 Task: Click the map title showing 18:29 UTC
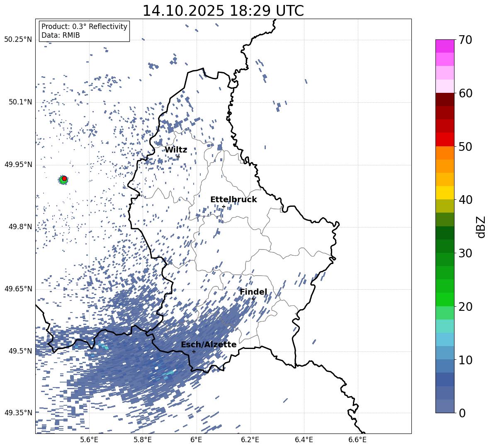(x=223, y=11)
